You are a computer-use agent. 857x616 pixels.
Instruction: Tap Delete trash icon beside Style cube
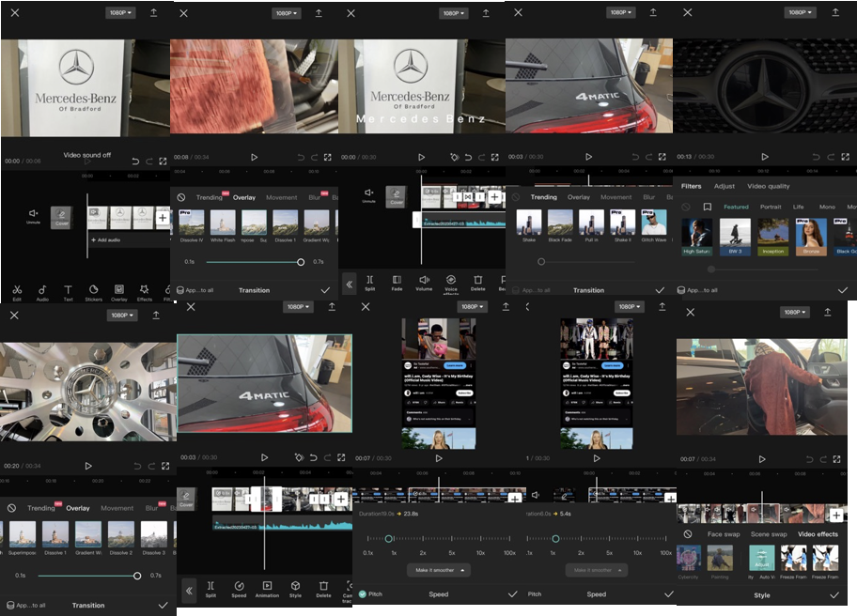pyautogui.click(x=323, y=590)
